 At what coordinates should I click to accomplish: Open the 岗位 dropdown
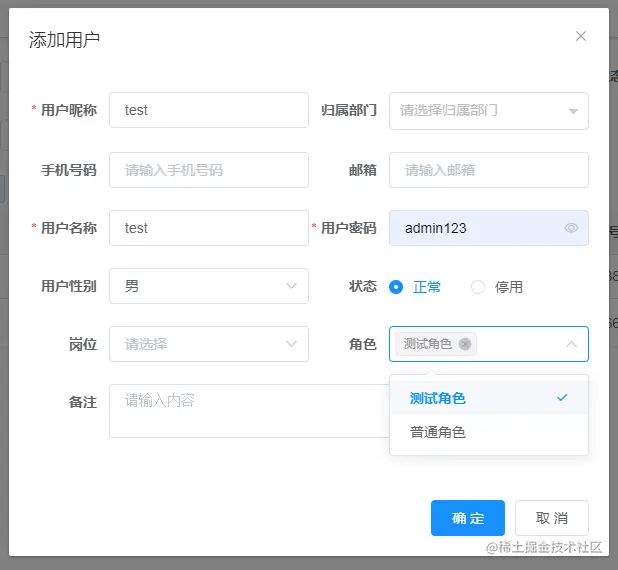pos(209,344)
